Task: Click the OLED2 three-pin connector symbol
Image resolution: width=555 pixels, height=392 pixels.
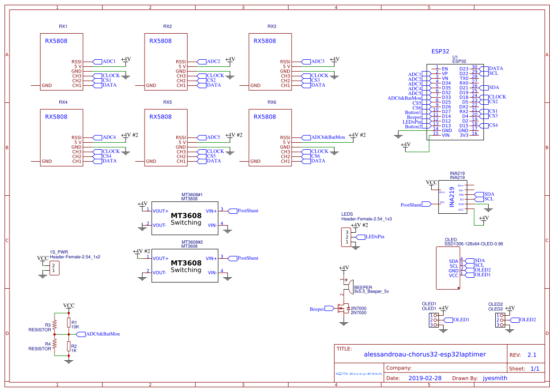Action: click(500, 320)
